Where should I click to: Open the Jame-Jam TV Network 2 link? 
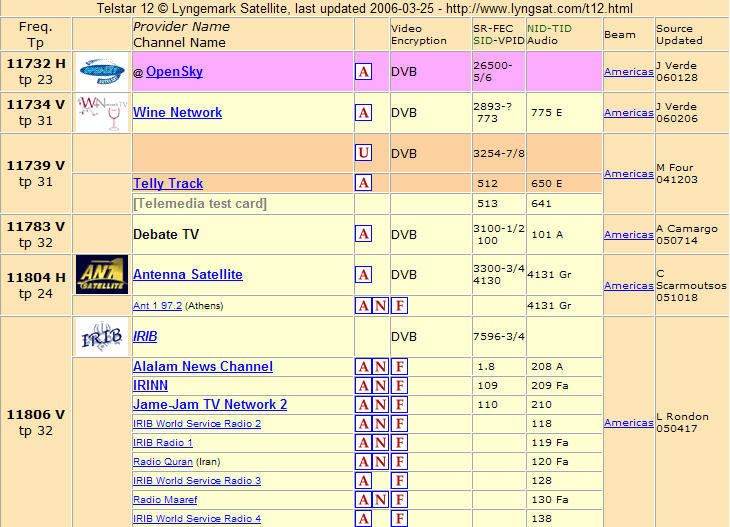click(210, 404)
